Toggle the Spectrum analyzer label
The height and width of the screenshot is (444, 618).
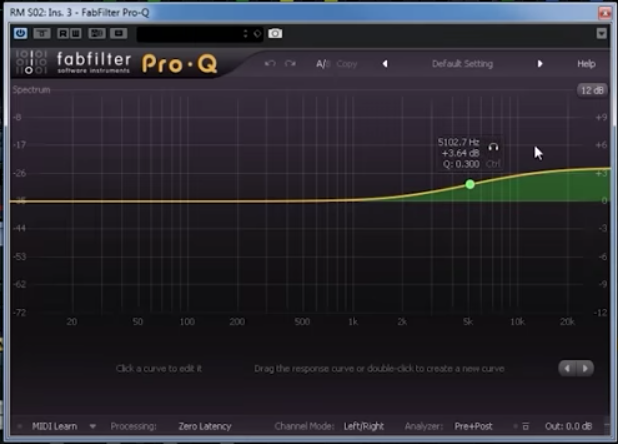pos(32,90)
